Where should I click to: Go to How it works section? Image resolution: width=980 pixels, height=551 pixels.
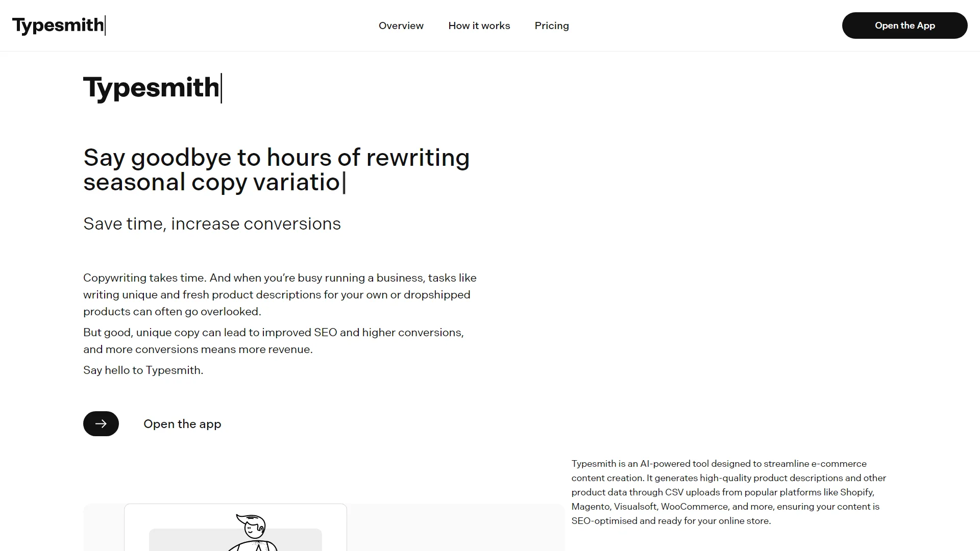[479, 26]
